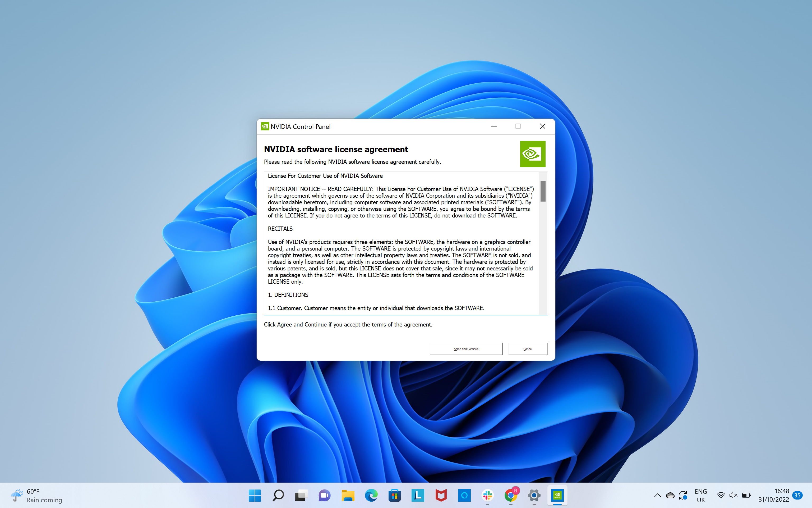Switch to Settings app in taskbar
The image size is (812, 508).
pyautogui.click(x=534, y=495)
